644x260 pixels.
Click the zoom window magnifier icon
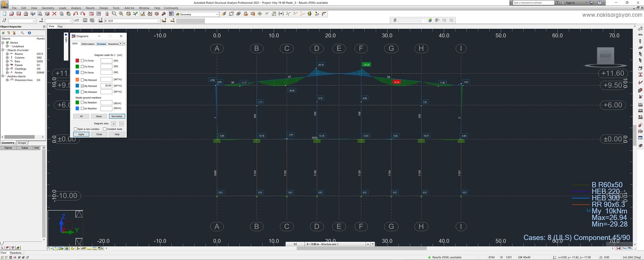(114, 14)
